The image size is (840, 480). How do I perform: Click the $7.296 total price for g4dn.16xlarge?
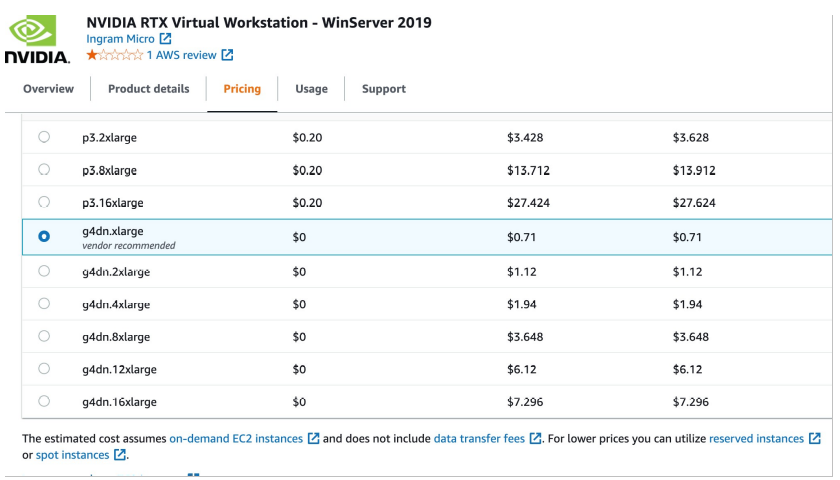coord(691,402)
